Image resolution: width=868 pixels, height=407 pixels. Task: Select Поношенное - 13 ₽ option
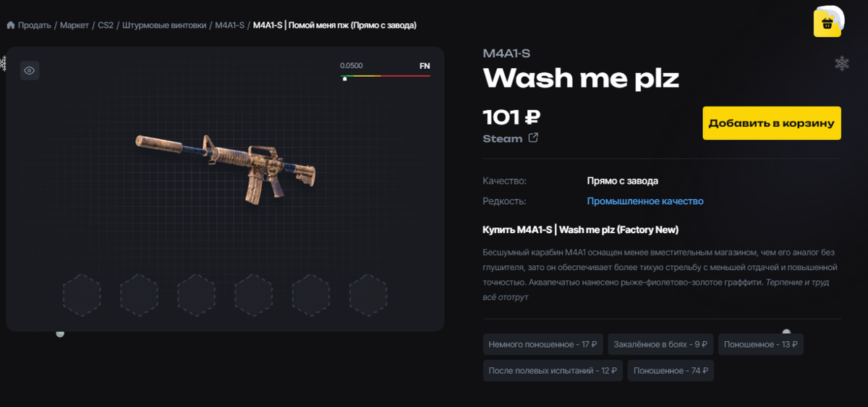pyautogui.click(x=760, y=344)
